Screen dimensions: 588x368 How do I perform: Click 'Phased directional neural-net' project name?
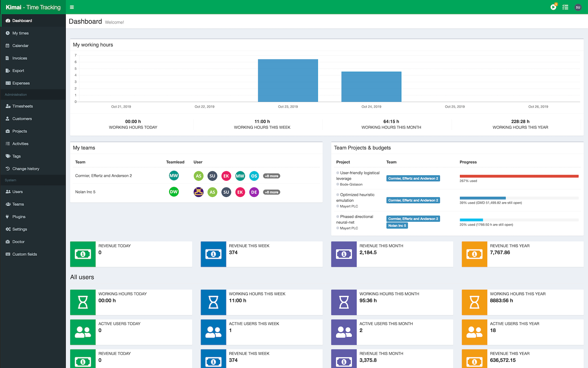click(x=355, y=219)
